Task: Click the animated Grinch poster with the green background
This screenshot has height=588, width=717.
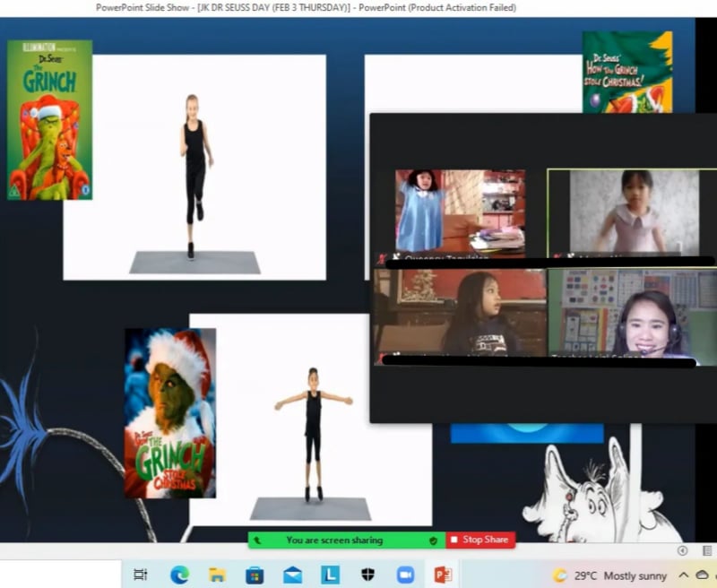Action: tap(49, 120)
